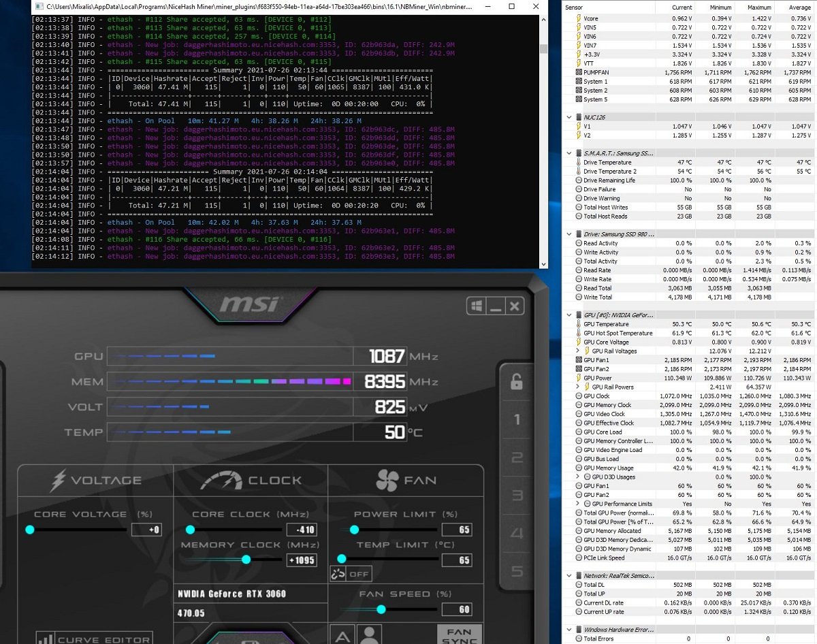817x644 pixels.
Task: Click the GPU Power bolt icon
Action: (x=579, y=378)
